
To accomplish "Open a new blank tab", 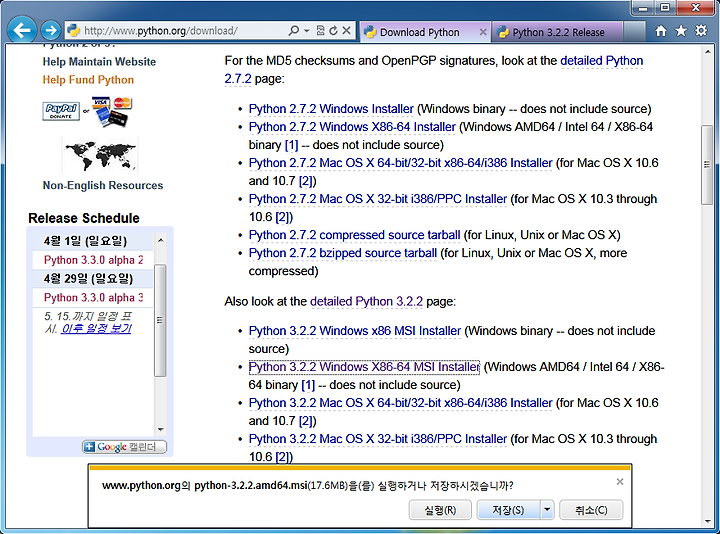I will coord(634,32).
